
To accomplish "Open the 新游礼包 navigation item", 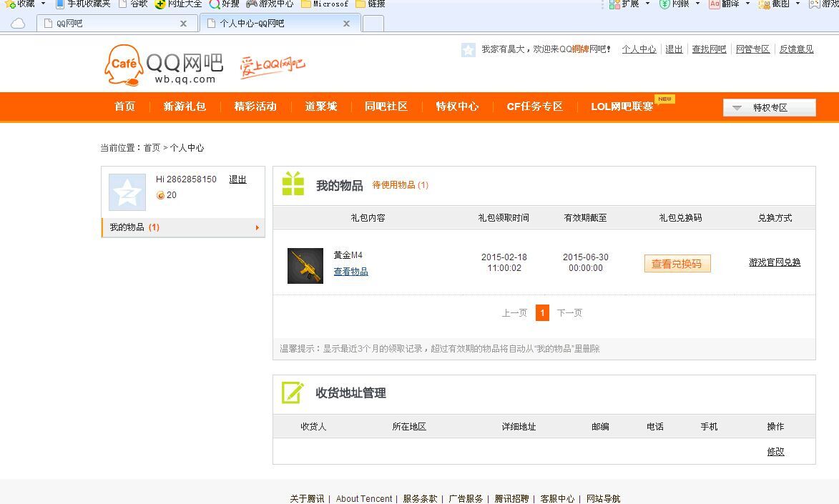I will (x=185, y=107).
